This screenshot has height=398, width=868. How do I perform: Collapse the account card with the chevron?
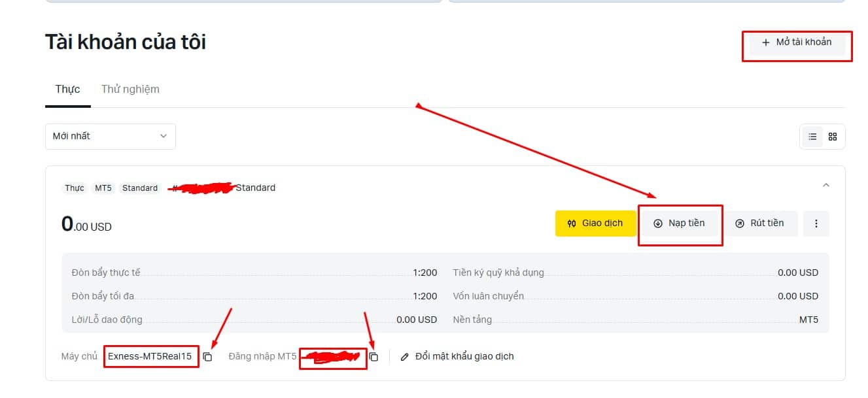tap(825, 186)
